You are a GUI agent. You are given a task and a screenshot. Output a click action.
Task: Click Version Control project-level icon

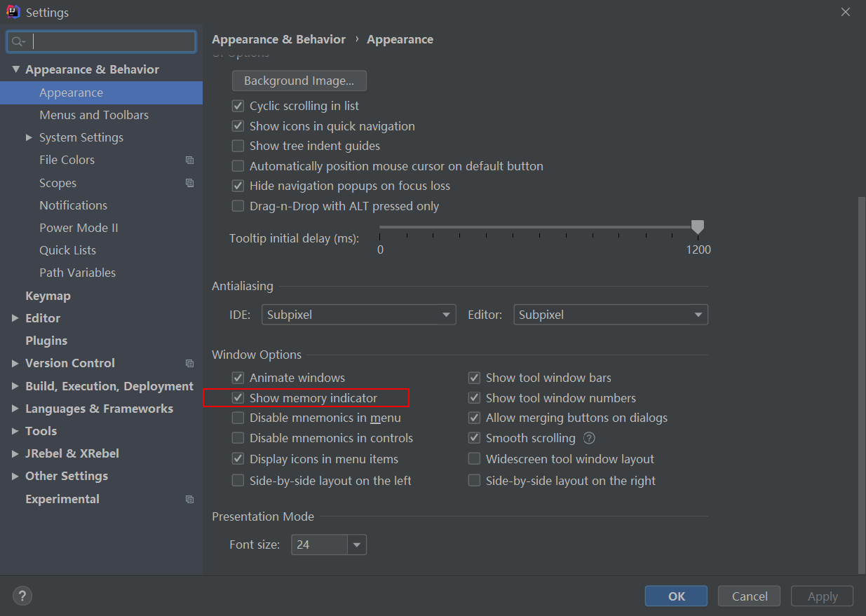(x=189, y=363)
